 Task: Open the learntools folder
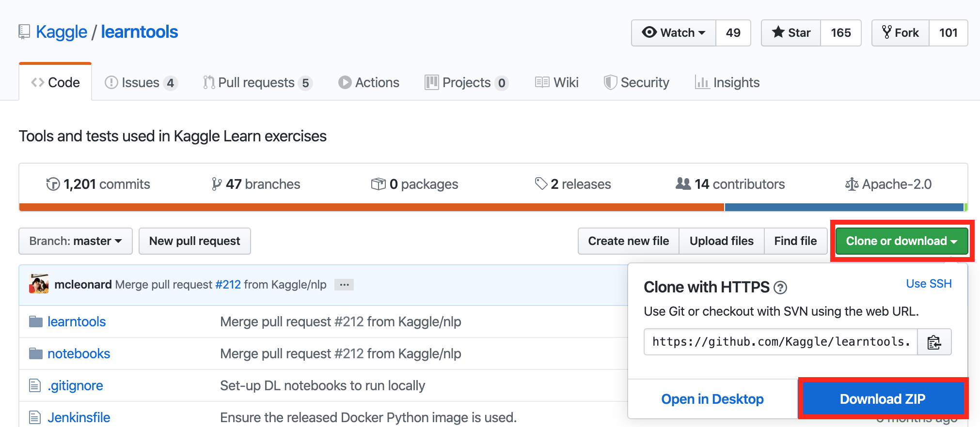77,321
